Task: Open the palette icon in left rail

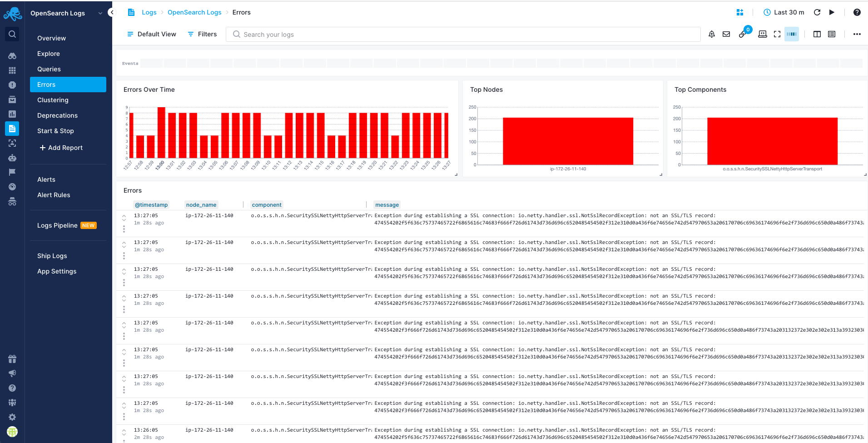Action: [x=12, y=187]
